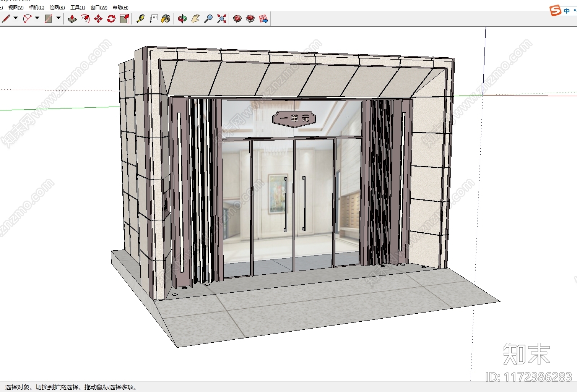Click the Sogou input method S icon
The image size is (577, 392).
(555, 11)
